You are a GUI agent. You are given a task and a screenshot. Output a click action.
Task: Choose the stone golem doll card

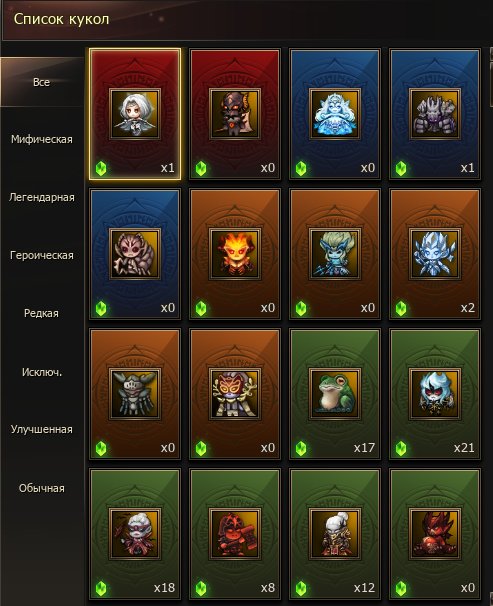coord(435,114)
